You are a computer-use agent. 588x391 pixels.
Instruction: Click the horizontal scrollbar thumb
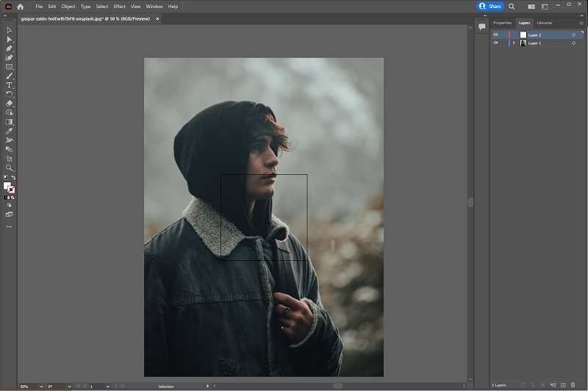coord(338,386)
